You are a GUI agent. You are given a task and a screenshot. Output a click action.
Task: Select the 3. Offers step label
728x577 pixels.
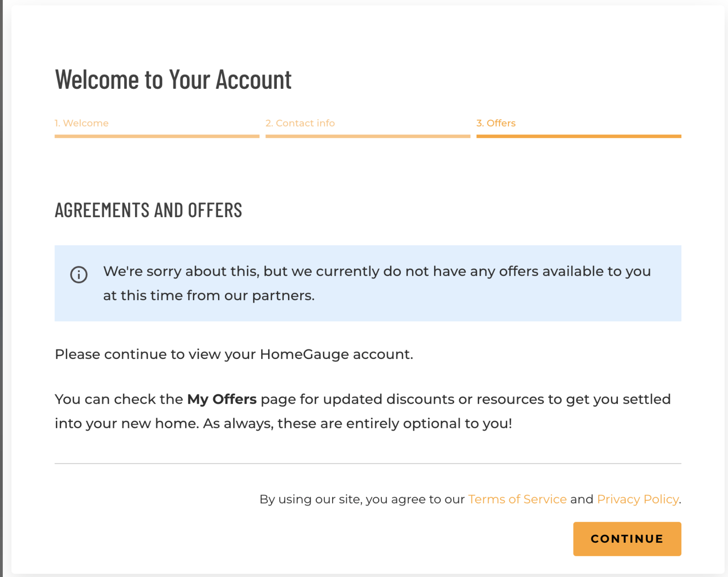496,123
